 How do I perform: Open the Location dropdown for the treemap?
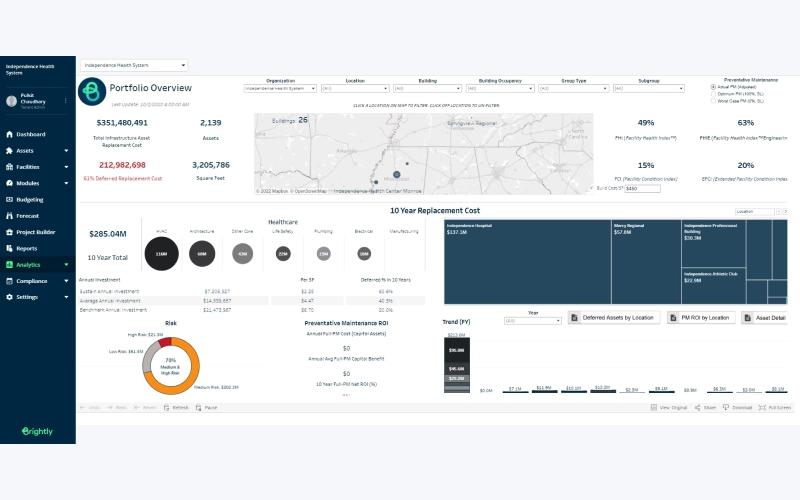pos(755,211)
